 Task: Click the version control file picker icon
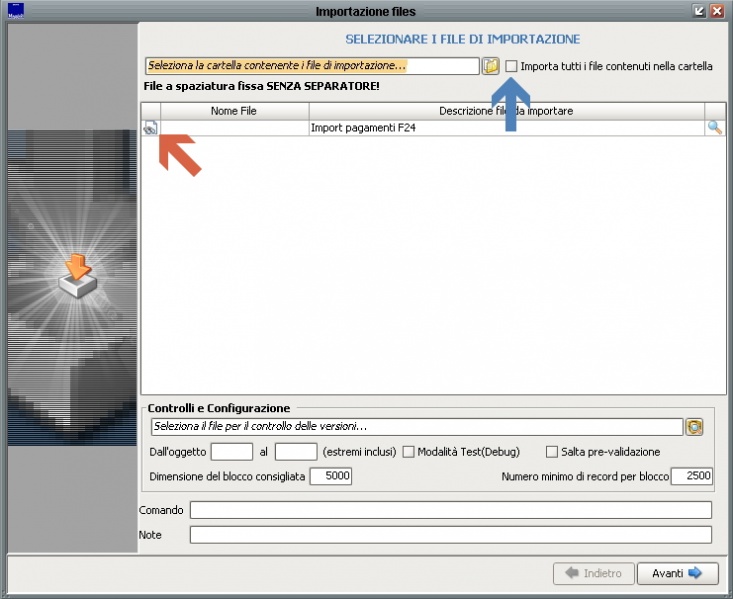(x=694, y=427)
